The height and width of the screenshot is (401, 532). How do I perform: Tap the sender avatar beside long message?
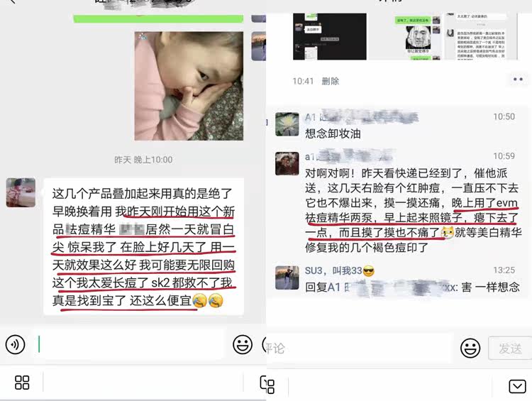[x=21, y=192]
